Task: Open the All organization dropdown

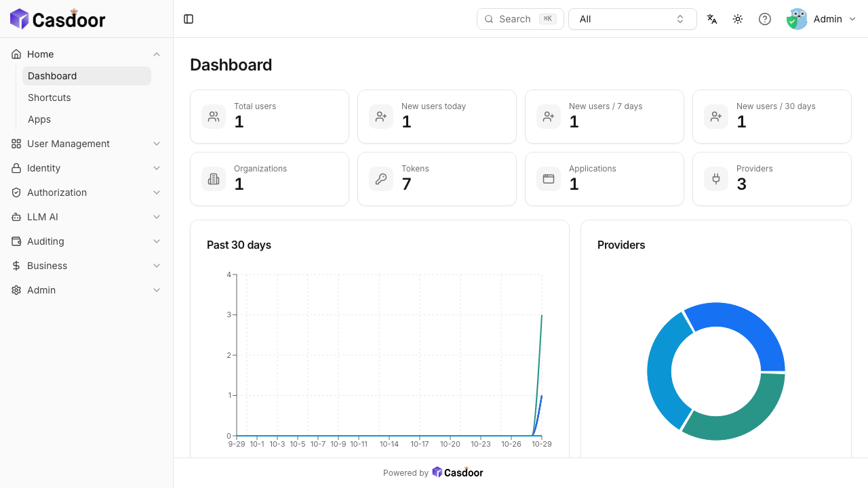Action: [x=633, y=19]
